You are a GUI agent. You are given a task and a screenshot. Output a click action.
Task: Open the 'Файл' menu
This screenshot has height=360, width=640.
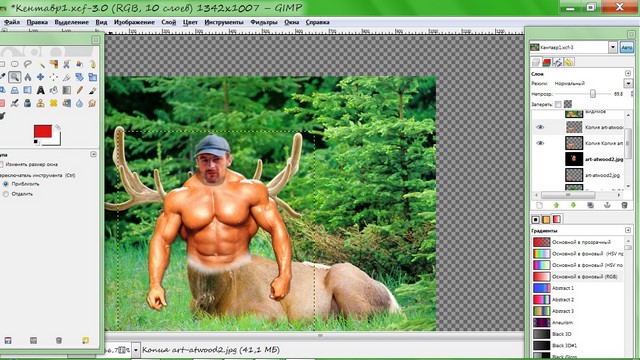click(12, 22)
